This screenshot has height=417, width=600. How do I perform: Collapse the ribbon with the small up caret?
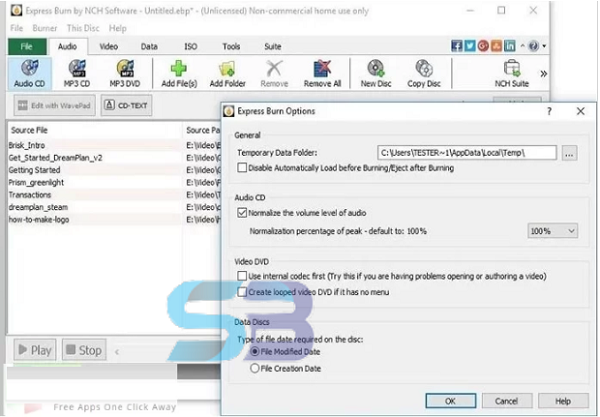coord(522,46)
